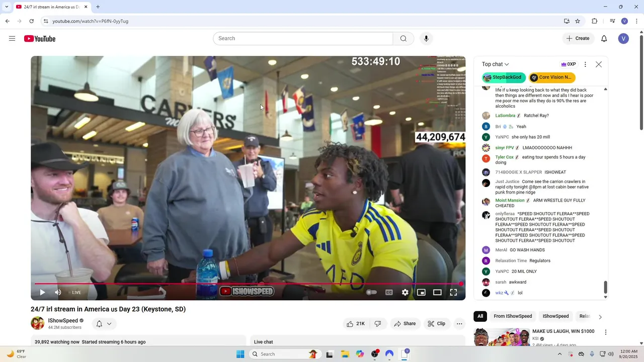644x362 pixels.
Task: Open Tyler Cox chat author name
Action: point(504,157)
